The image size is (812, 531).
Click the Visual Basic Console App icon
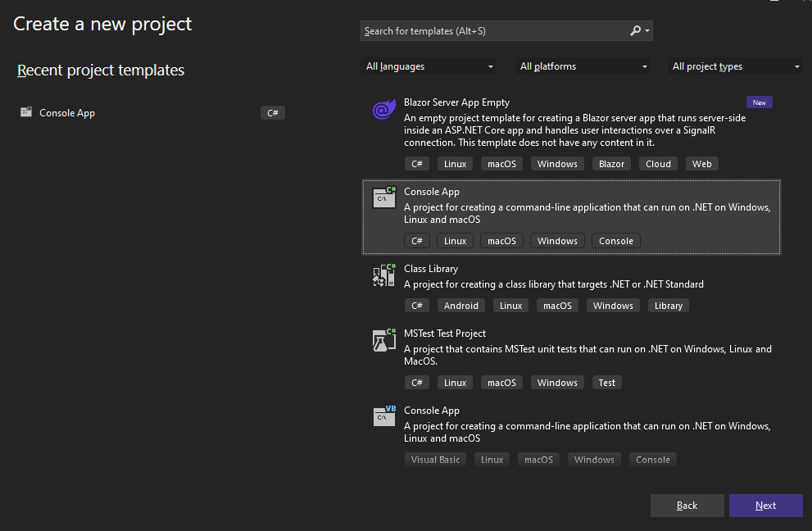[383, 416]
